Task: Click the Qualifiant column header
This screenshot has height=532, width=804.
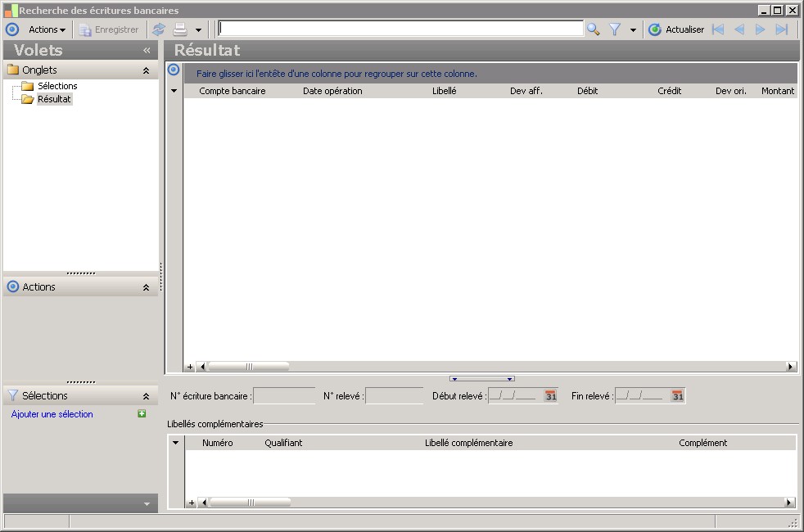Action: coord(283,443)
